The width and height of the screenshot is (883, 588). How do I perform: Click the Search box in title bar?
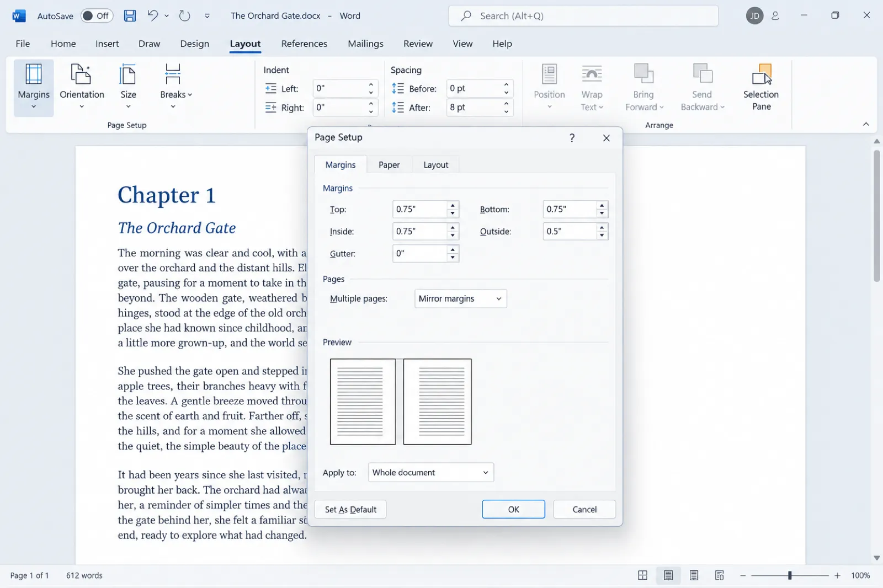pos(583,16)
